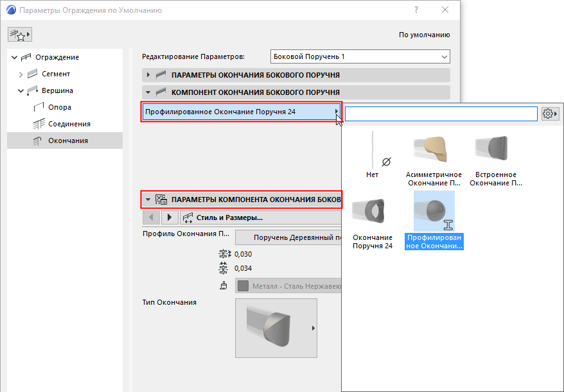Select Соединения in the tree
Screen dimensions: 564x392
(69, 124)
